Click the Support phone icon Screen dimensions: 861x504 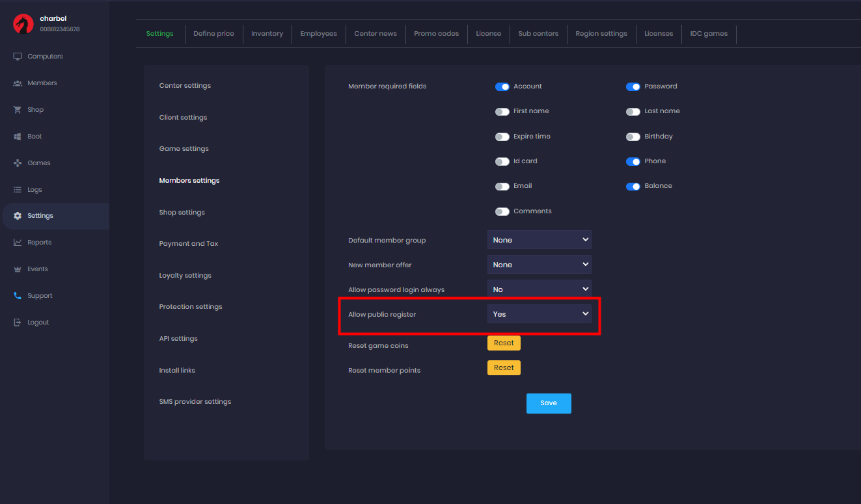click(x=18, y=296)
